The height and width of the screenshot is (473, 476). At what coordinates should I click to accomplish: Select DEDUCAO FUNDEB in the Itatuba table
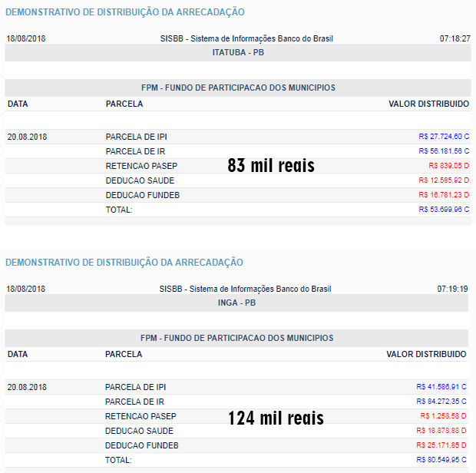pyautogui.click(x=143, y=195)
